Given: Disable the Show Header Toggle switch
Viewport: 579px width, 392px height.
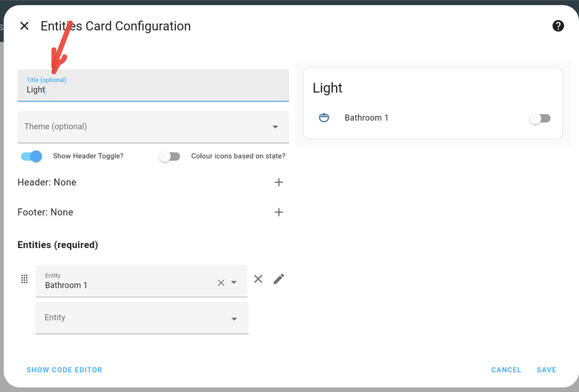Looking at the screenshot, I should click(x=32, y=156).
